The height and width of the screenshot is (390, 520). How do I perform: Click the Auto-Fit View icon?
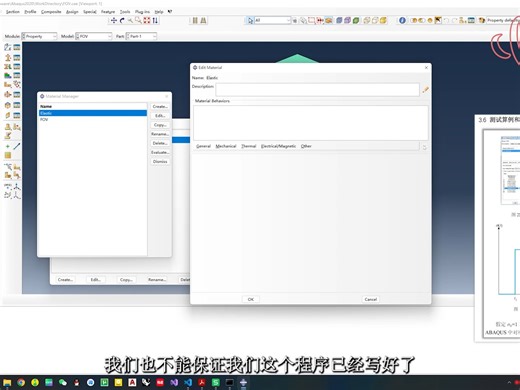[147, 21]
